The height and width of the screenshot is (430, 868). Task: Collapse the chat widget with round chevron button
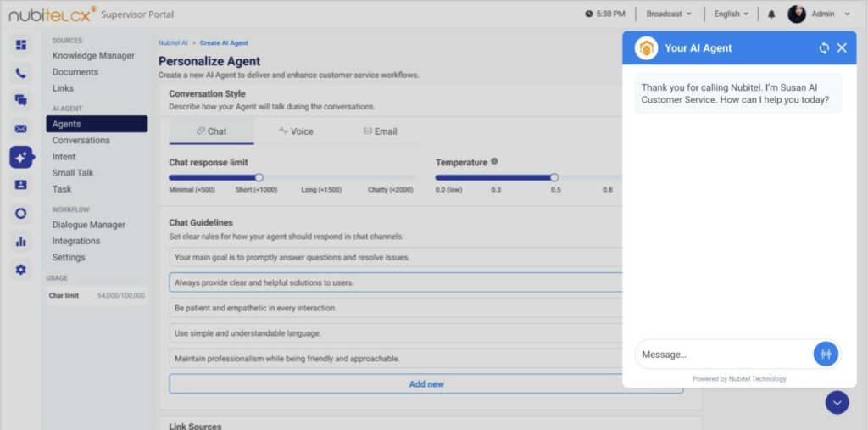837,402
